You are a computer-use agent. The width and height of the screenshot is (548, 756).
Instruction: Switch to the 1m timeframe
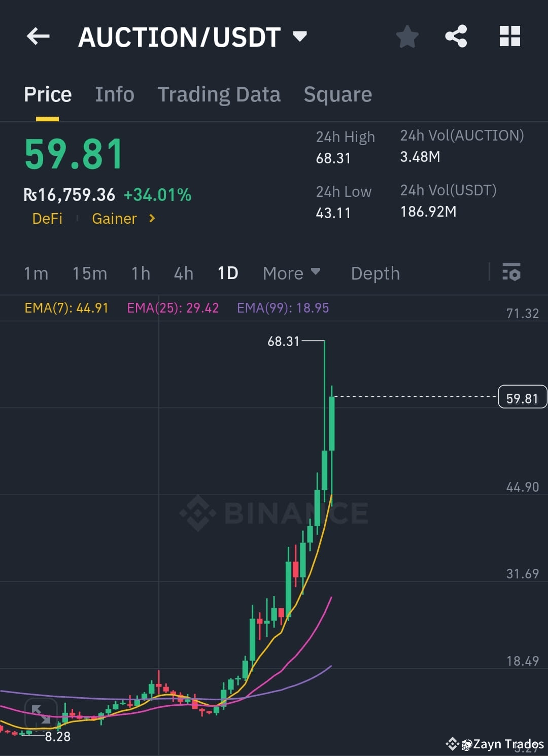pos(36,273)
